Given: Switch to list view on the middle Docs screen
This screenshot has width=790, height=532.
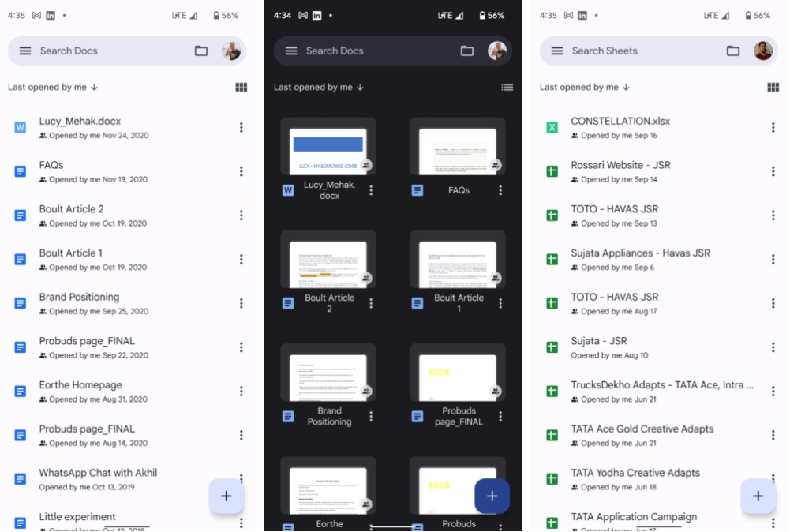Looking at the screenshot, I should pyautogui.click(x=507, y=87).
